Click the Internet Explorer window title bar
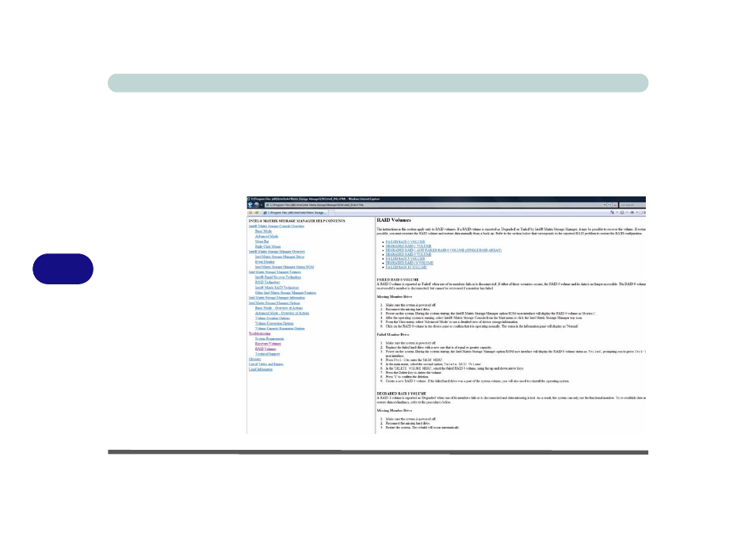The image size is (756, 533). [446, 199]
